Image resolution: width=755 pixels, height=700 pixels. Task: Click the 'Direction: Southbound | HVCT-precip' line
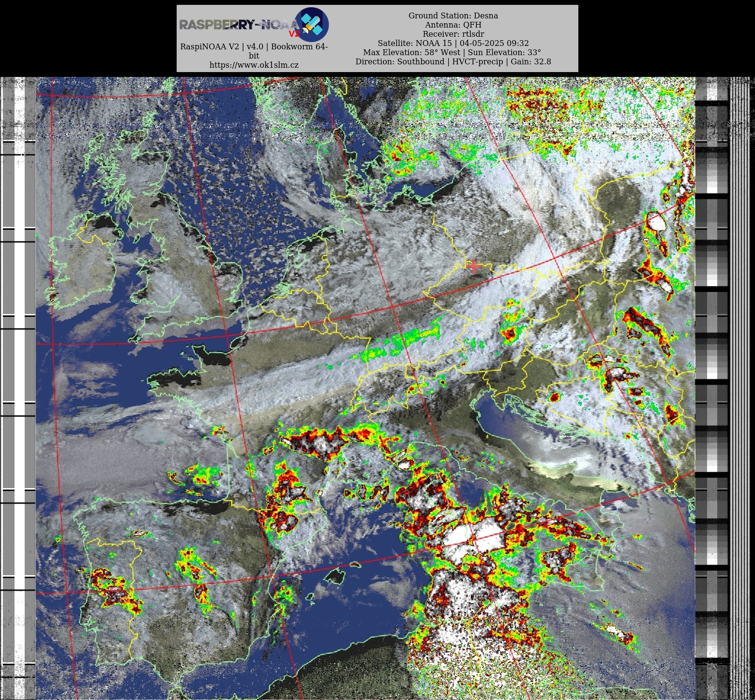coord(453,61)
